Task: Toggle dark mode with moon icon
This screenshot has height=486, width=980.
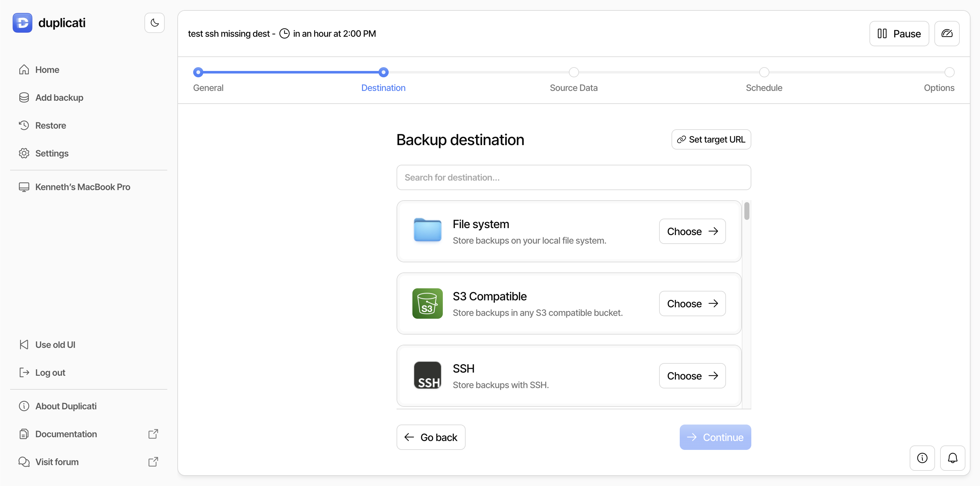Action: 155,23
